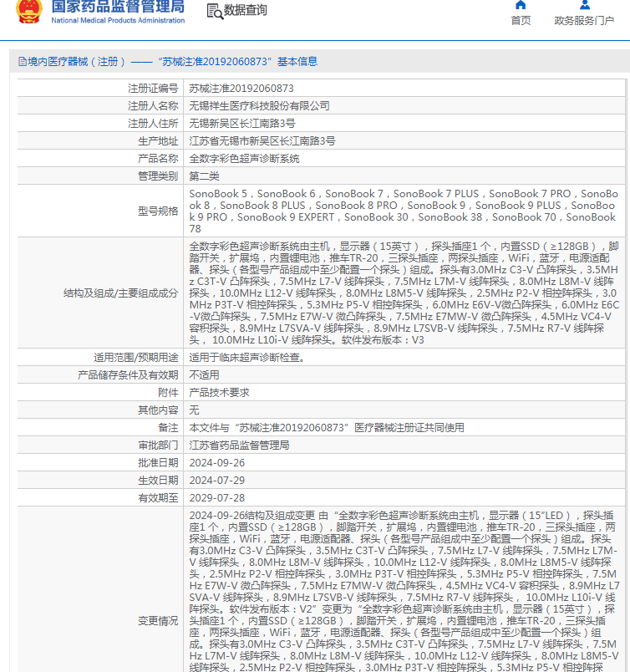Click the 附件 label cell
630x672 pixels.
[x=100, y=393]
